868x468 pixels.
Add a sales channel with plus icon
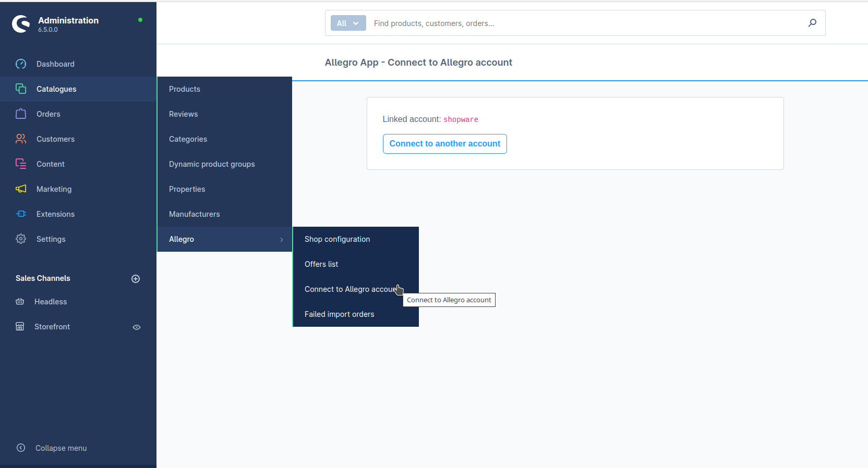[x=136, y=279]
